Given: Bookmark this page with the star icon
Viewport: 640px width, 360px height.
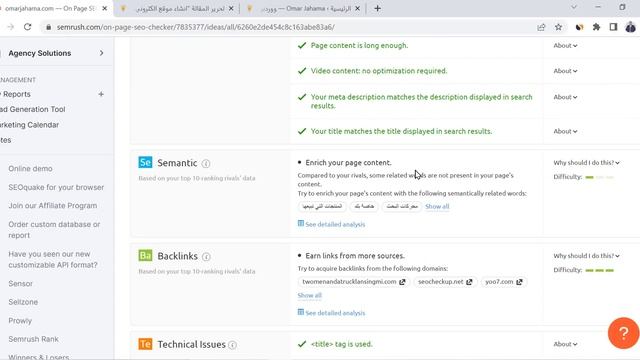Looking at the screenshot, I should [558, 27].
